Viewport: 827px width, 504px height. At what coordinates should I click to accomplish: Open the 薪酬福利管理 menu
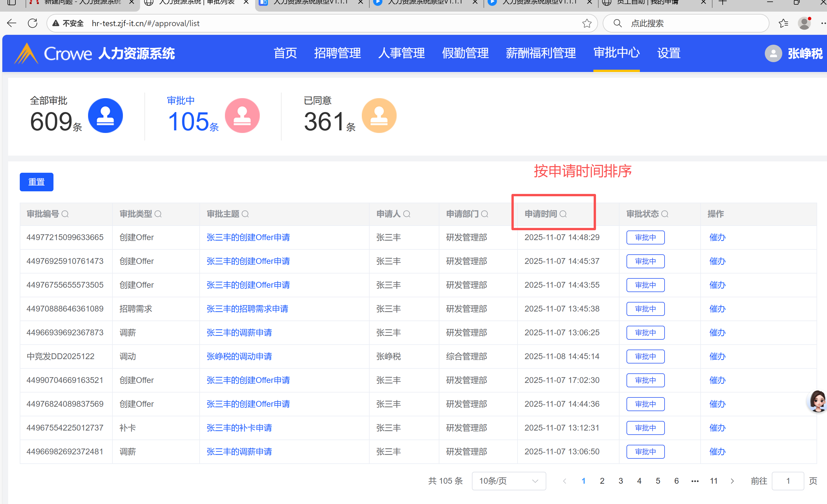[540, 53]
